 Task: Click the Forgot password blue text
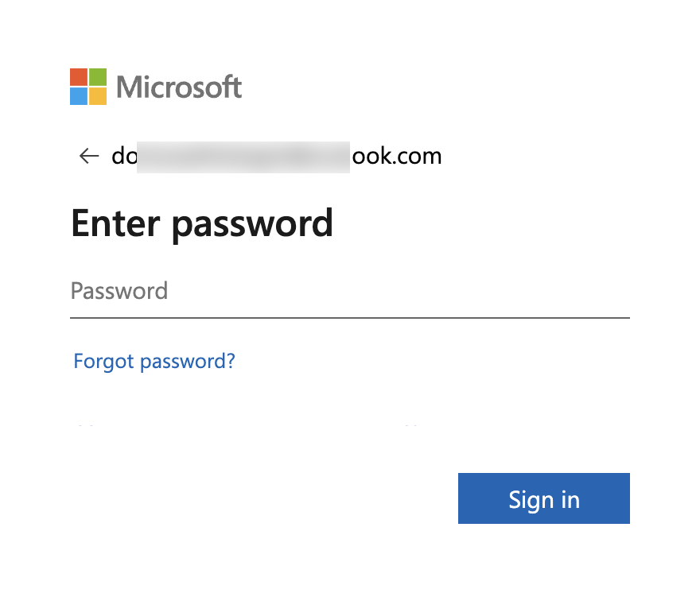[154, 361]
